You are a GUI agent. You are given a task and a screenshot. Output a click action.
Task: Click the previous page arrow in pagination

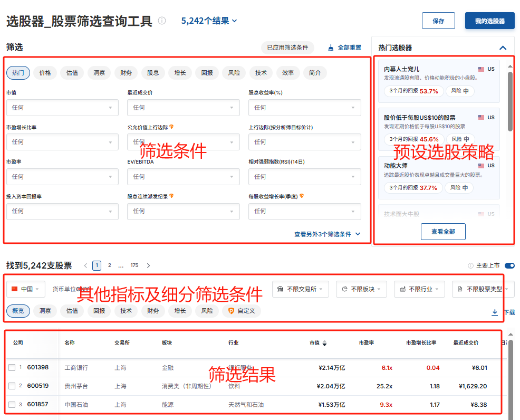(x=85, y=265)
